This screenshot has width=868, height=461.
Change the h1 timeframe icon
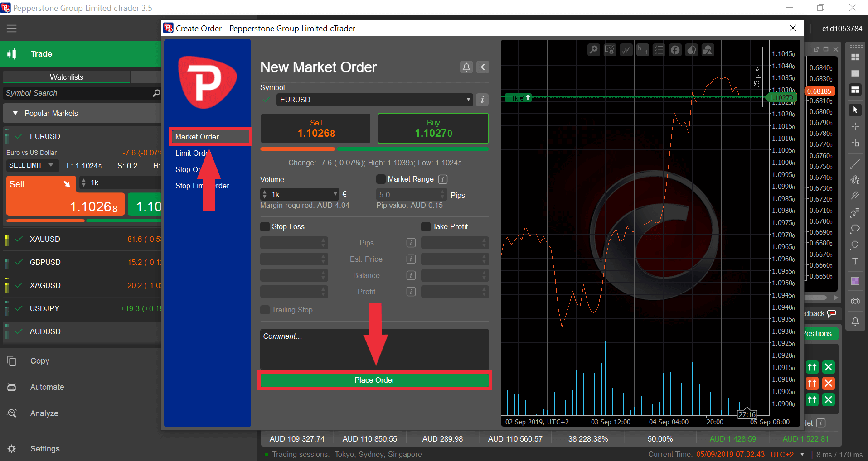[642, 50]
